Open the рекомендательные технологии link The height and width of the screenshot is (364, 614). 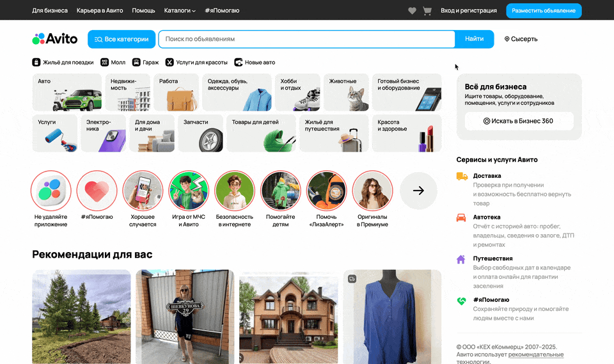[536, 354]
